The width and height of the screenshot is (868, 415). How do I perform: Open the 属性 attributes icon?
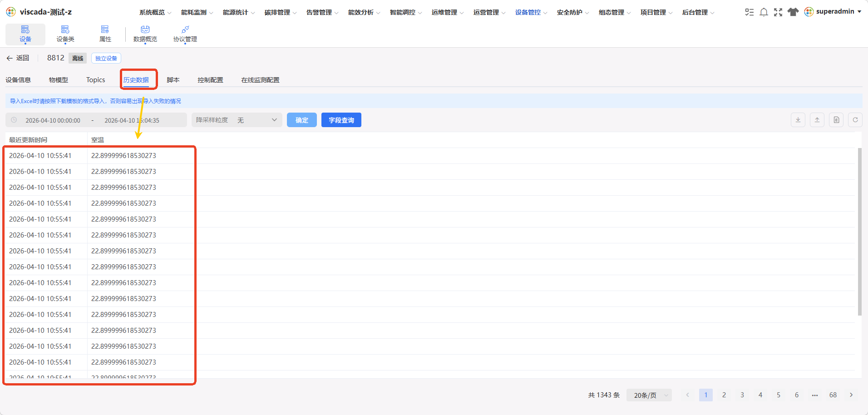105,30
